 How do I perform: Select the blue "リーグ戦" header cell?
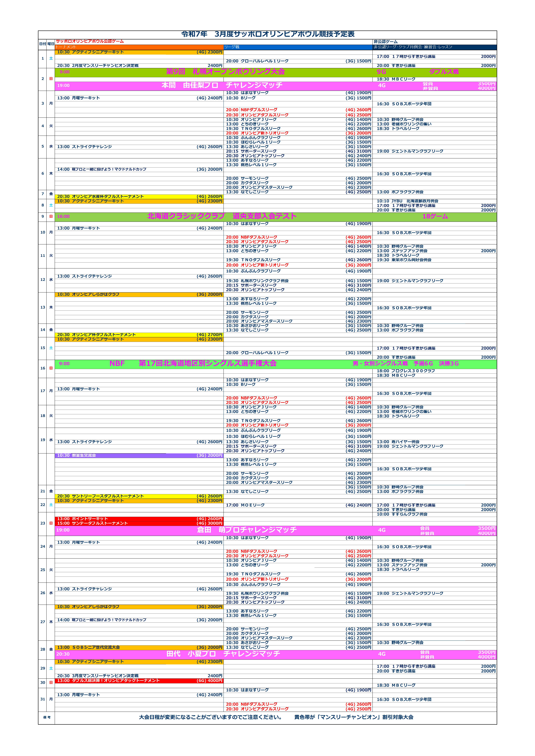click(298, 47)
